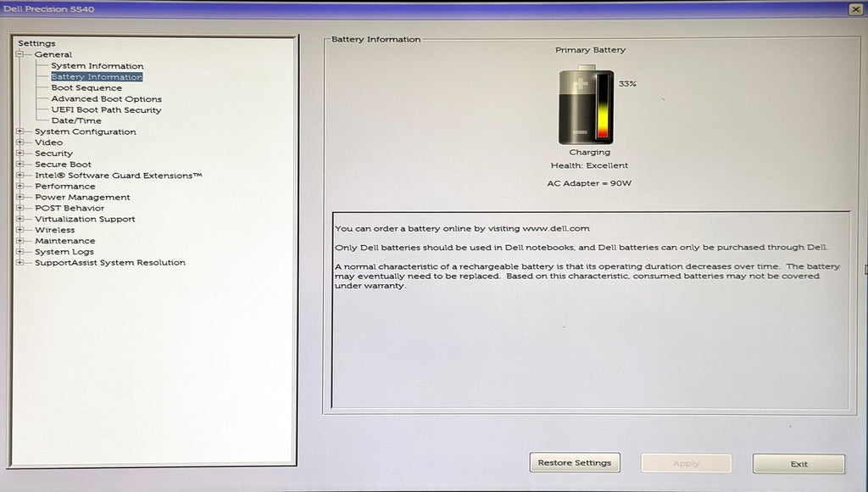This screenshot has height=492, width=868.
Task: Open the Secure Boot category
Action: coord(63,165)
